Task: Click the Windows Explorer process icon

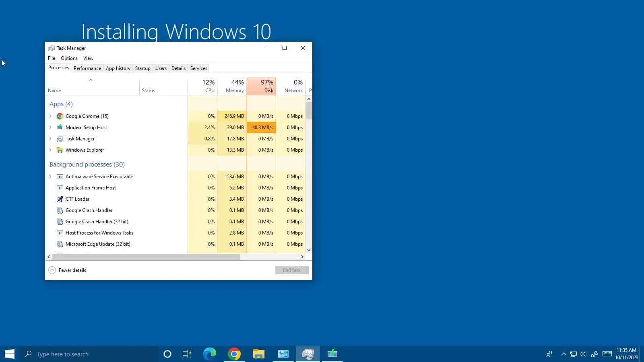Action: pyautogui.click(x=60, y=150)
